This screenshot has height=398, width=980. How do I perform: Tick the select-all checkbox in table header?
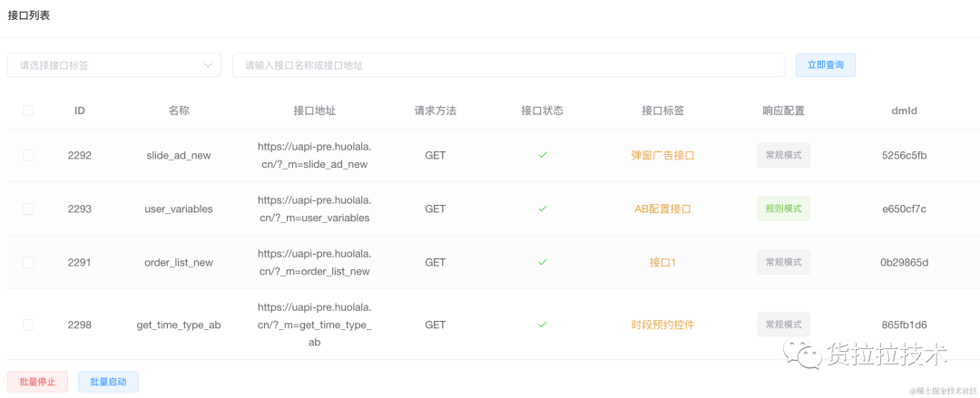pos(28,111)
